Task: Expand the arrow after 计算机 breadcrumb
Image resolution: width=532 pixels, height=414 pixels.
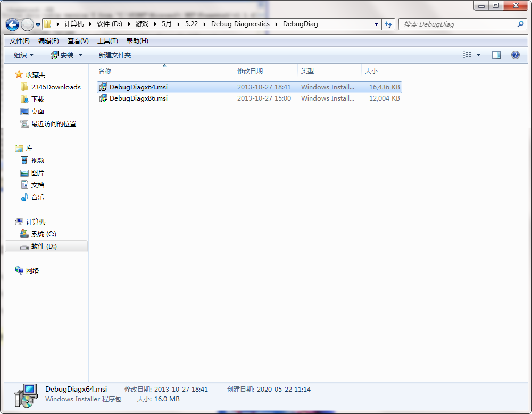Action: point(90,24)
